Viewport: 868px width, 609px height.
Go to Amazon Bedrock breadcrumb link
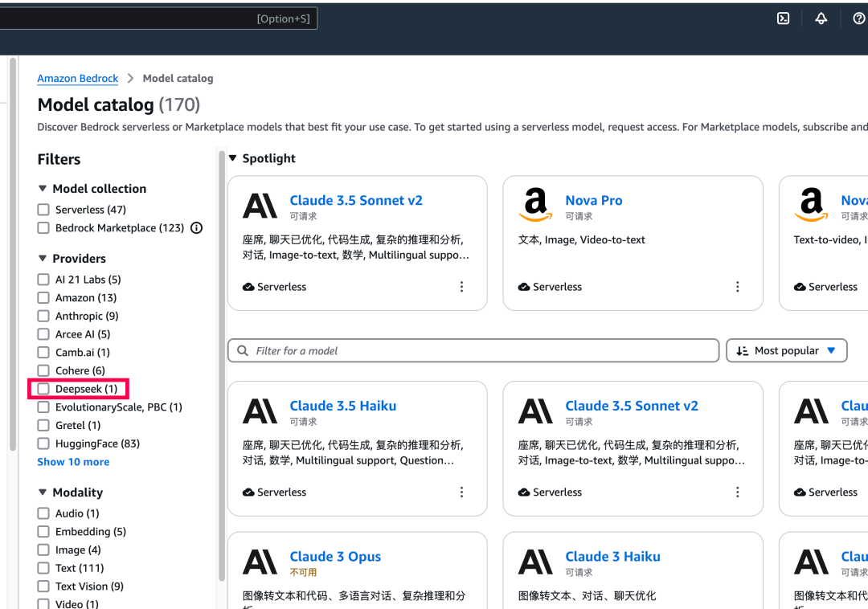[x=78, y=79]
